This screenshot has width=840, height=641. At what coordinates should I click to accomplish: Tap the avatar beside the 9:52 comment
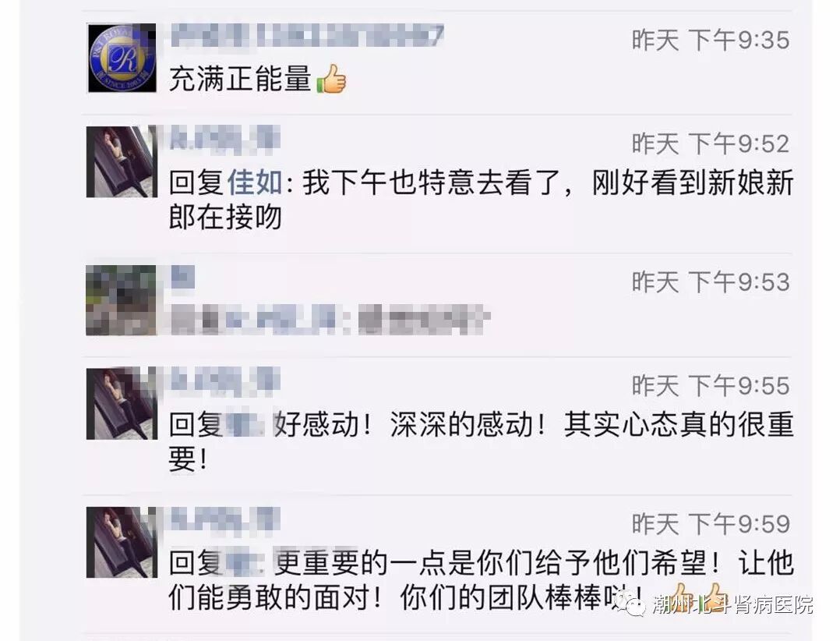[x=122, y=161]
